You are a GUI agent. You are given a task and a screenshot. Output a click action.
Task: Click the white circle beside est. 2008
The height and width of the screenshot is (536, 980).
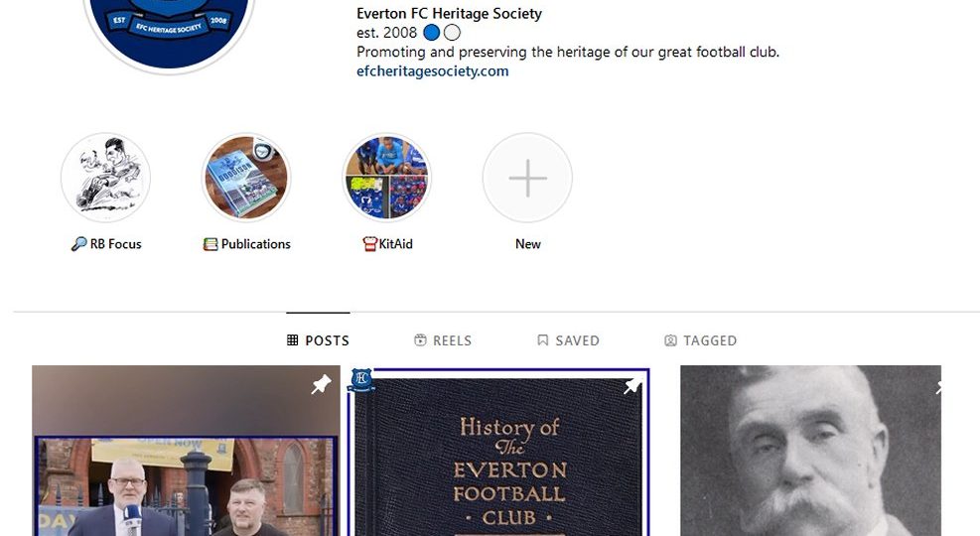tap(452, 33)
